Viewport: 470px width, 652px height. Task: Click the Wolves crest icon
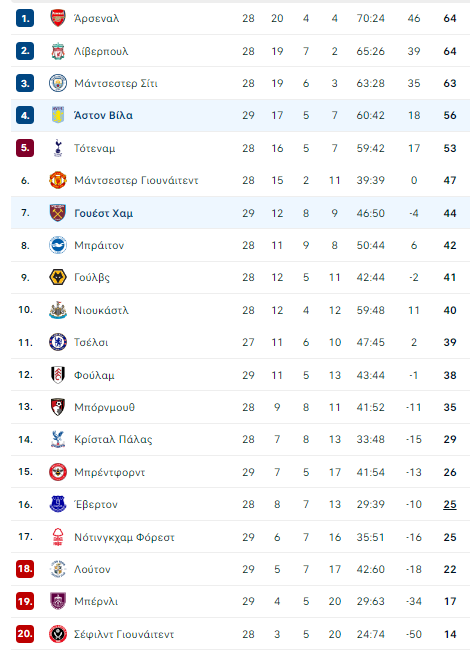coord(58,277)
